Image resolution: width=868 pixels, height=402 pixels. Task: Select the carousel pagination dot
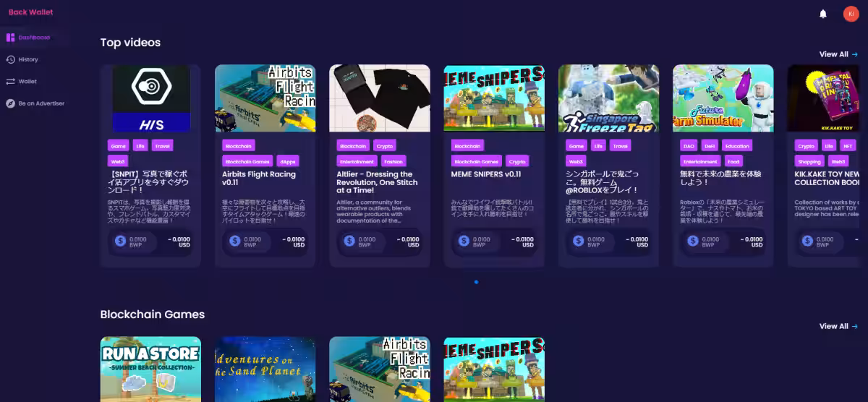476,282
